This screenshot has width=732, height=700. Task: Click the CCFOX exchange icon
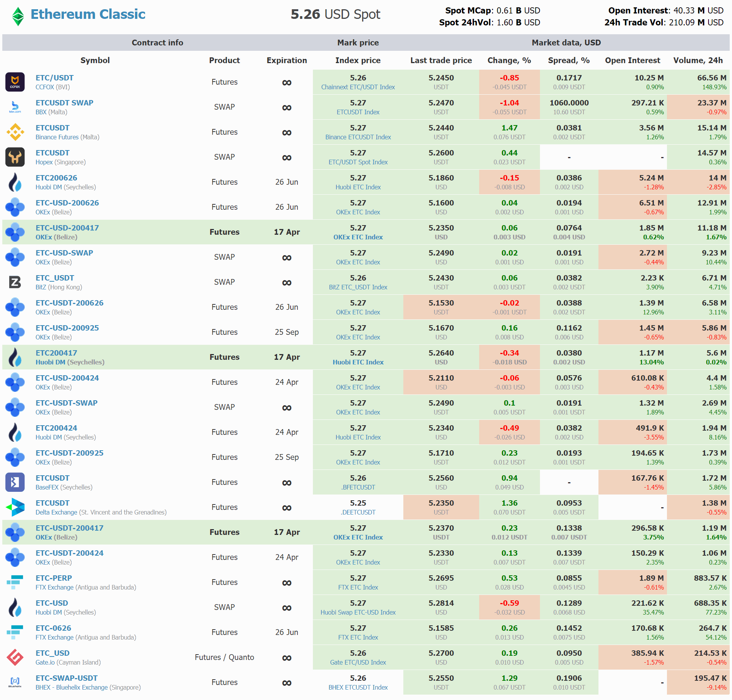point(15,82)
